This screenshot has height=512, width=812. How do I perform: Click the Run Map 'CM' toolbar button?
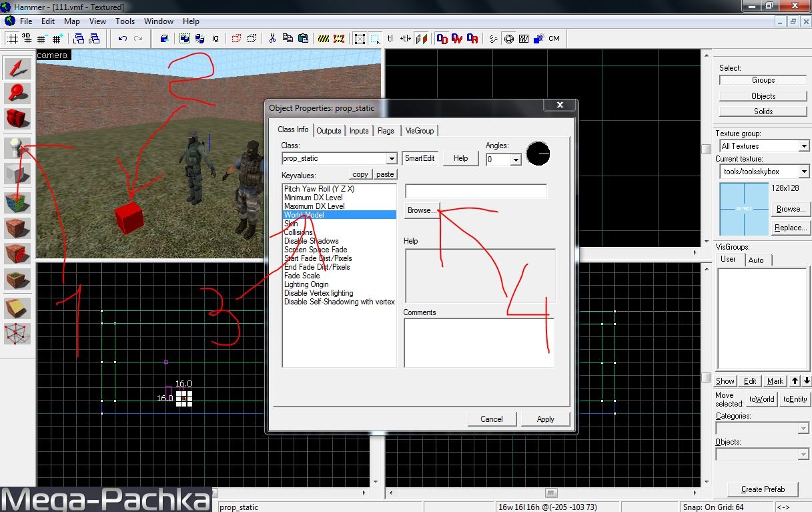[554, 39]
